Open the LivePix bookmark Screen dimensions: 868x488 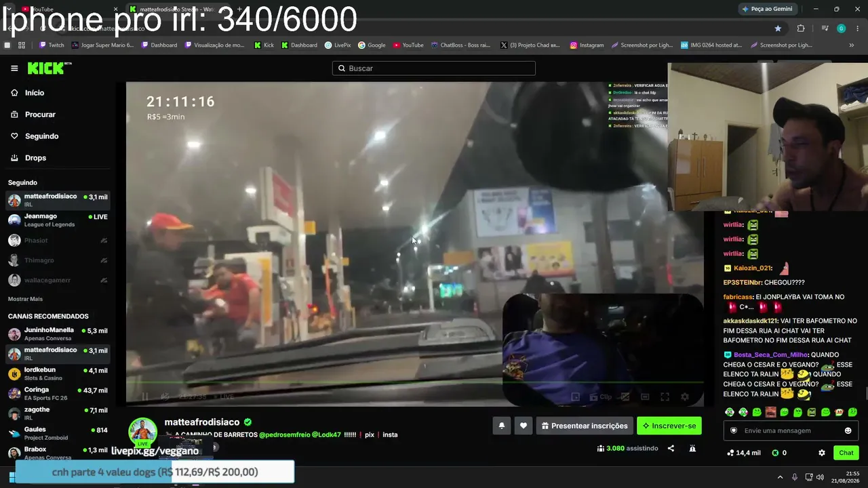(x=338, y=45)
